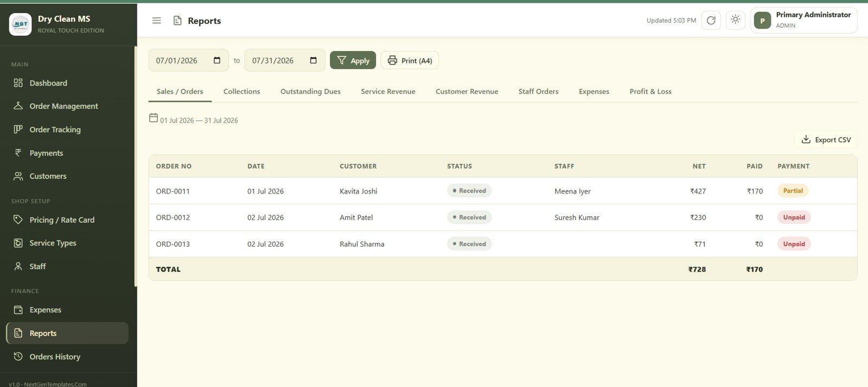This screenshot has height=387, width=868.
Task: Go to Service Types
Action: (x=67, y=243)
